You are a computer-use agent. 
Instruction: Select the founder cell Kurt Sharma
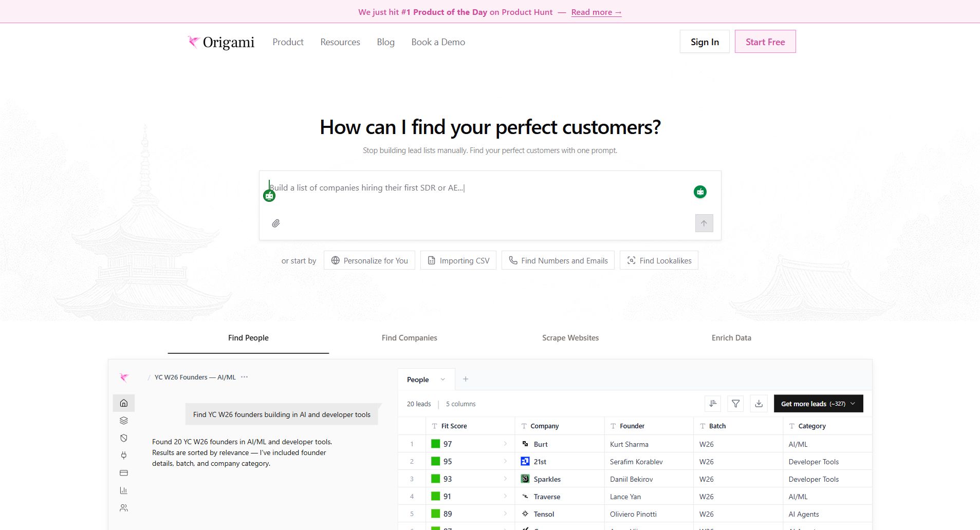(649, 444)
